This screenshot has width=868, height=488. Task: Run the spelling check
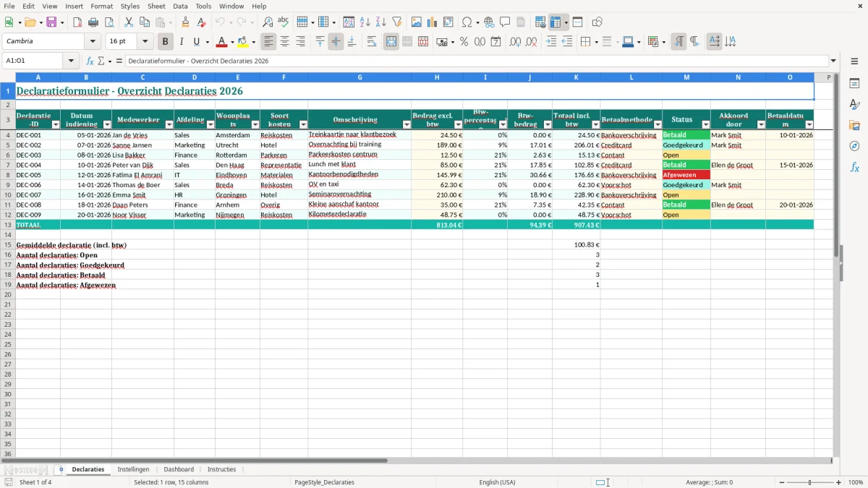(x=283, y=22)
